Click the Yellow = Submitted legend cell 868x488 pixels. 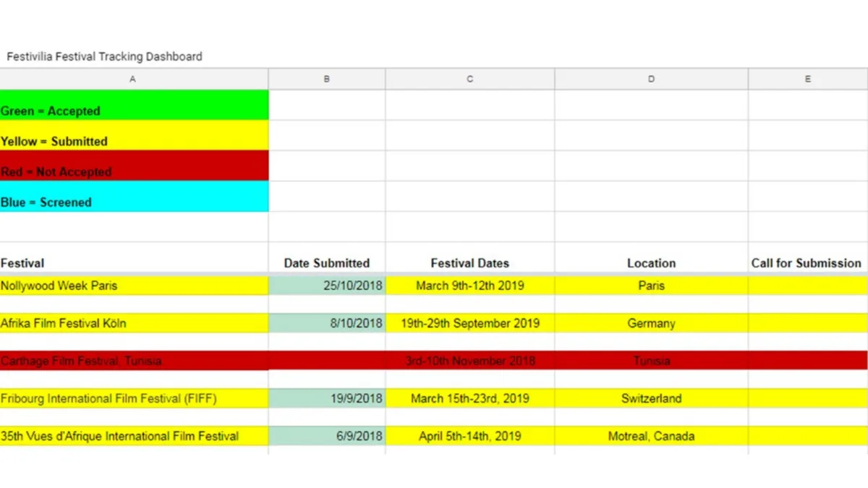coord(134,135)
